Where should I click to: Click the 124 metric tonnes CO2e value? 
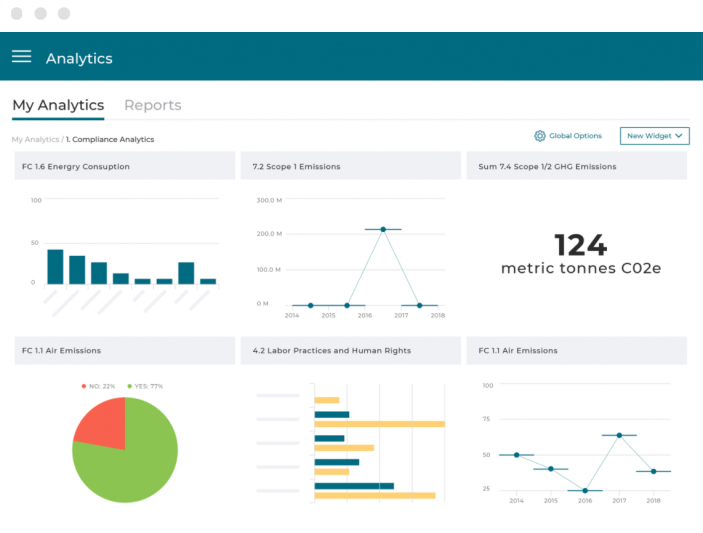580,245
